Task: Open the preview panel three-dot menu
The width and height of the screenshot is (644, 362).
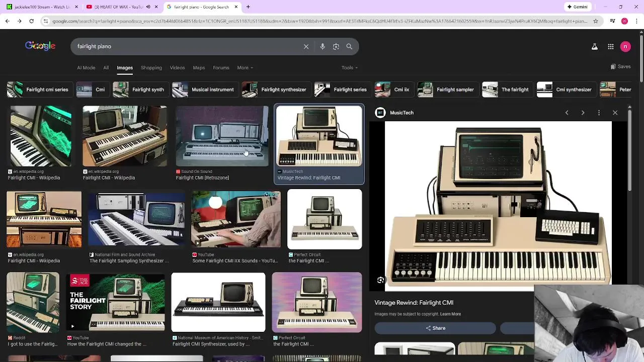Action: (599, 113)
